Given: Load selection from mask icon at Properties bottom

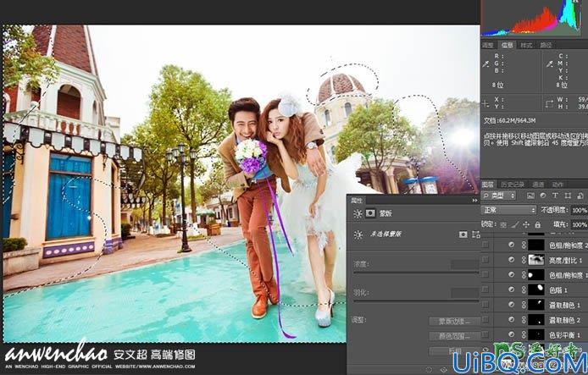Looking at the screenshot, I should pyautogui.click(x=430, y=370).
